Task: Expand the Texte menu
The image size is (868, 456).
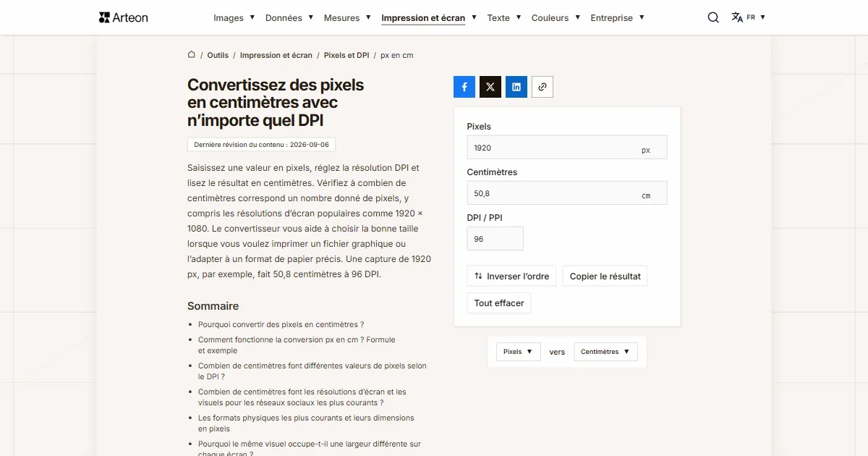Action: click(x=504, y=17)
